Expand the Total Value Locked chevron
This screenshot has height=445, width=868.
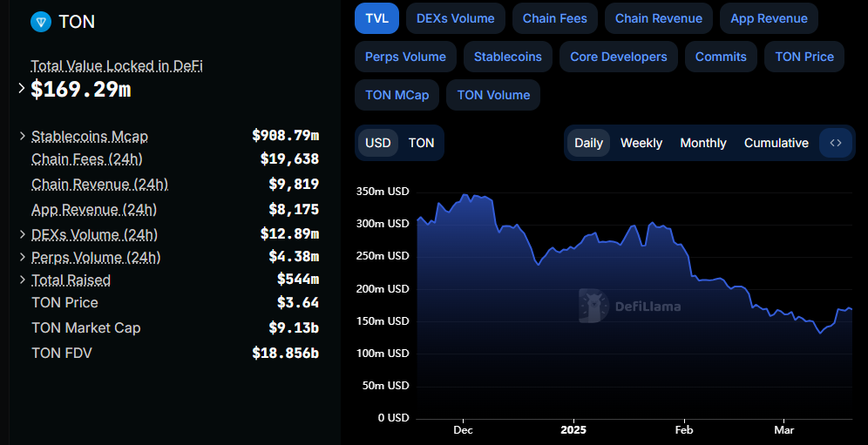pyautogui.click(x=21, y=88)
